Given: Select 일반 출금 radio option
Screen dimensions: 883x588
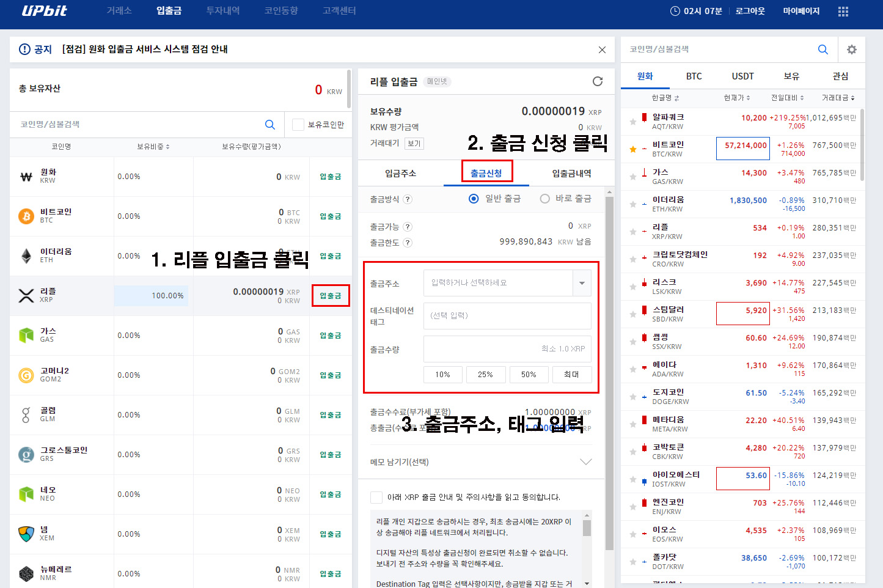Looking at the screenshot, I should 474,199.
